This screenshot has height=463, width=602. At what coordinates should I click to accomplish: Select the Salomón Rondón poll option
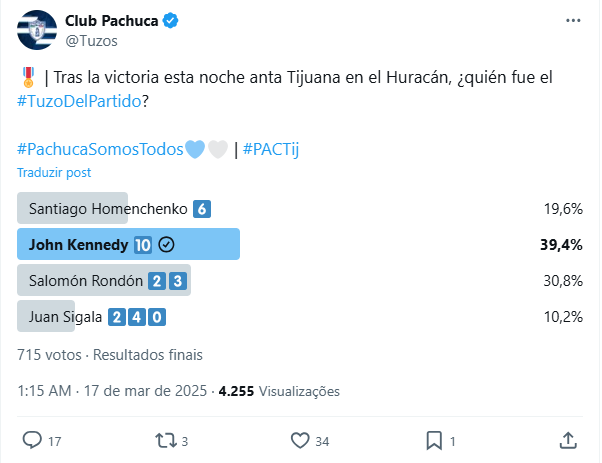300,280
